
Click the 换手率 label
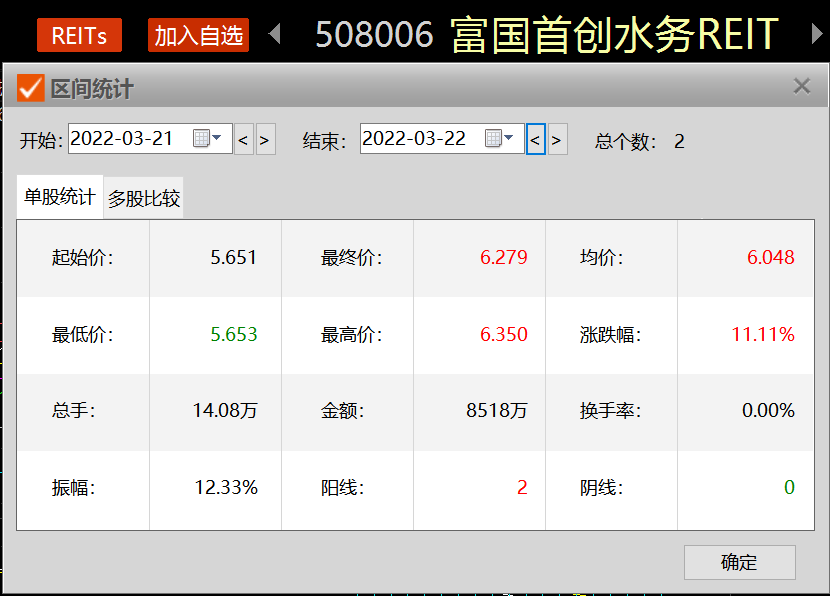point(610,411)
